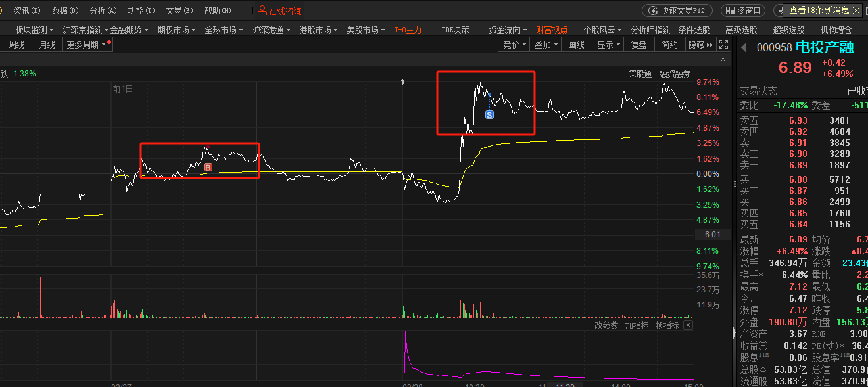Open the 叠加 overlay dropdown
The width and height of the screenshot is (868, 387).
click(x=546, y=45)
